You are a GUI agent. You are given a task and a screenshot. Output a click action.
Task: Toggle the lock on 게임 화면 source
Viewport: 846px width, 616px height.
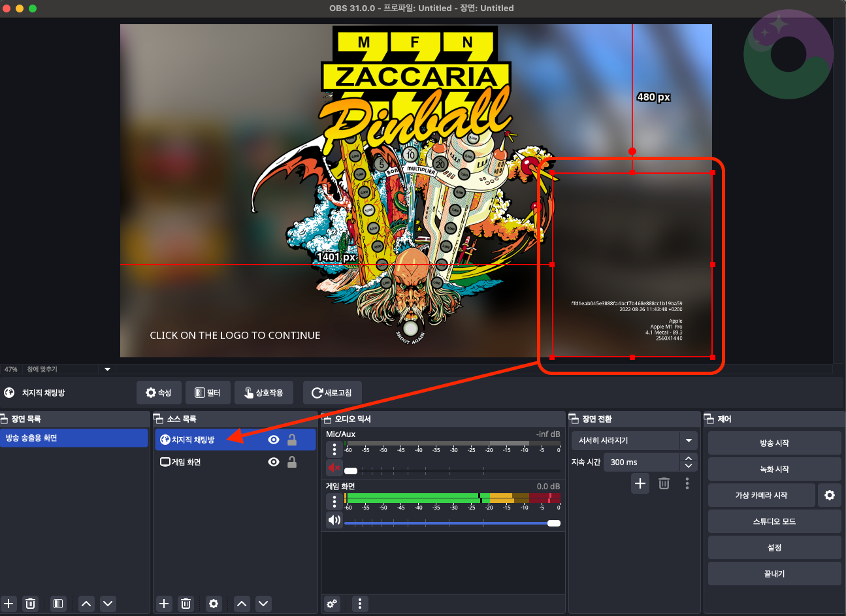292,462
